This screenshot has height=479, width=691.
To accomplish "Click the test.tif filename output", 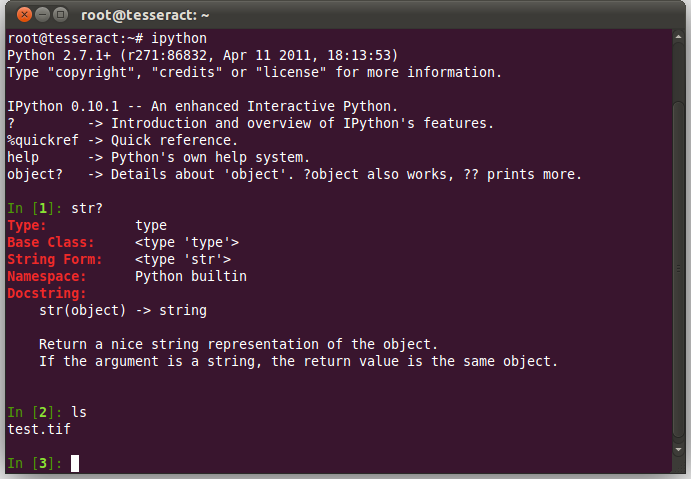I will coord(38,429).
